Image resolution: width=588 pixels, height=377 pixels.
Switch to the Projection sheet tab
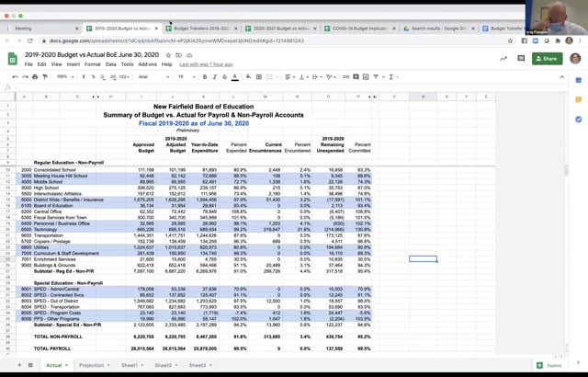(x=93, y=365)
